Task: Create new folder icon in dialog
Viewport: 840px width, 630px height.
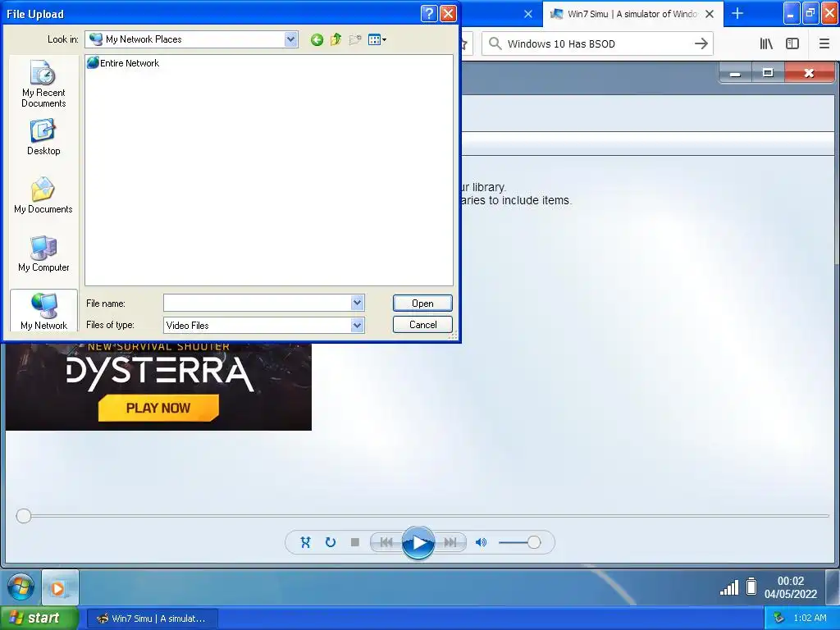Action: (354, 39)
